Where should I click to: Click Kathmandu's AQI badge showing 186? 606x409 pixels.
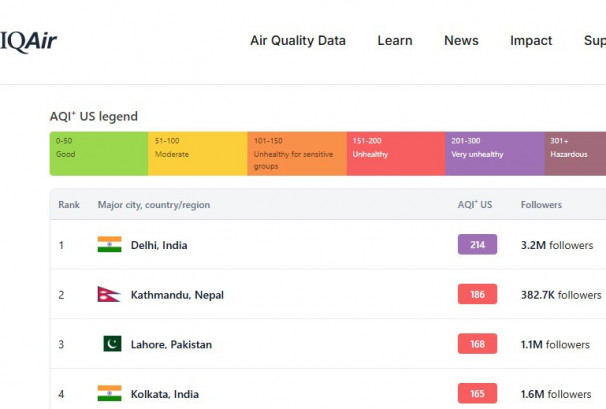click(x=477, y=295)
